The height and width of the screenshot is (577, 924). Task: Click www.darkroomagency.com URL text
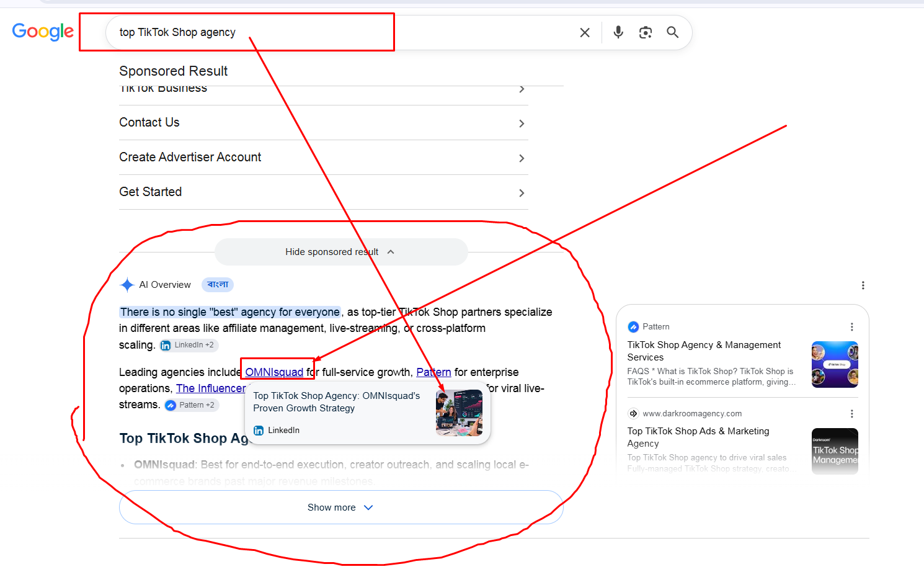pyautogui.click(x=692, y=414)
